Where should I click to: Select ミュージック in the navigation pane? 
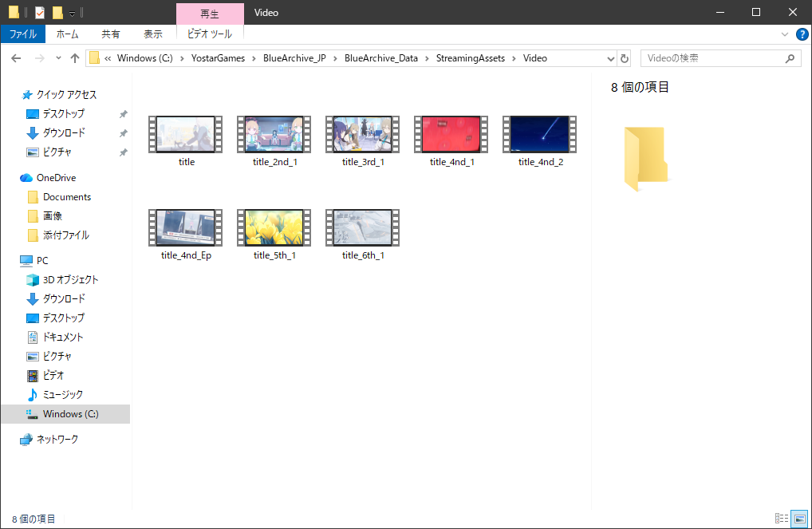coord(62,394)
